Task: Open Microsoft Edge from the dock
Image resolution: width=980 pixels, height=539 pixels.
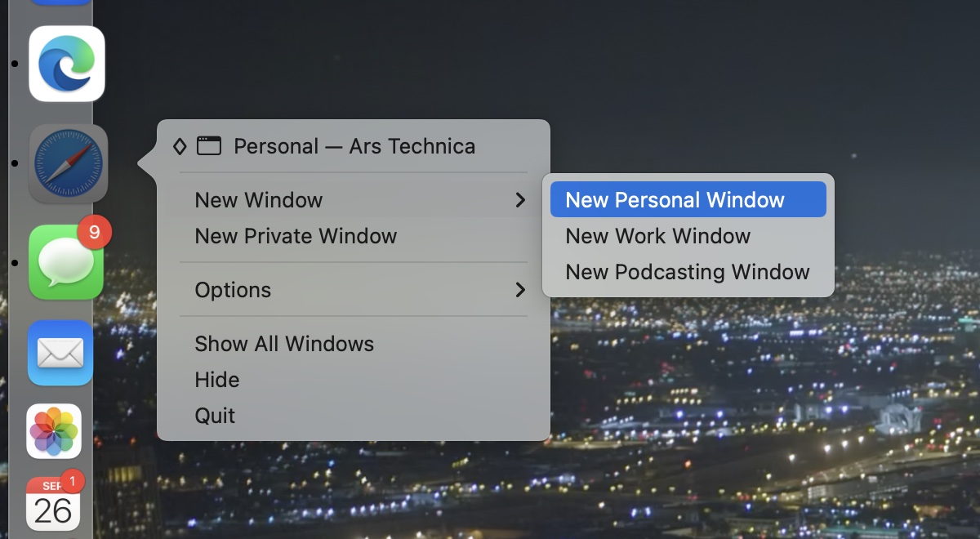Action: tap(67, 64)
